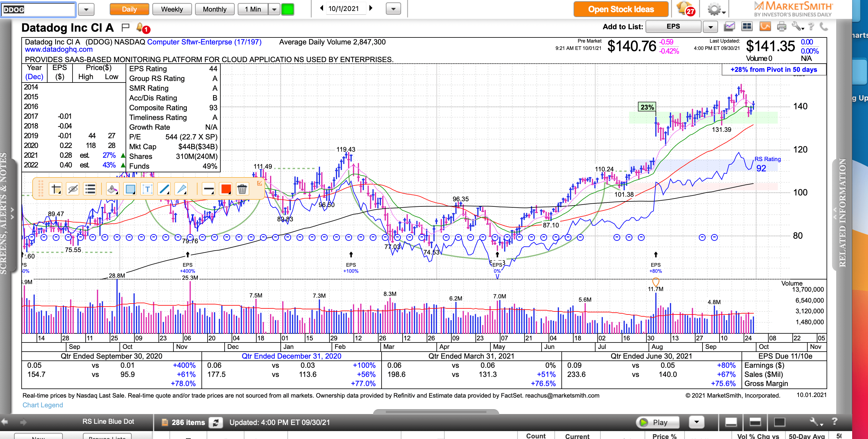868x439 pixels.
Task: Focus the DDOG symbol entry box
Action: 38,9
